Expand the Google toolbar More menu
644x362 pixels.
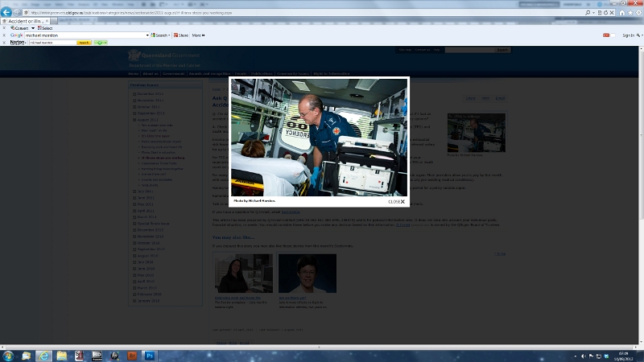point(198,35)
